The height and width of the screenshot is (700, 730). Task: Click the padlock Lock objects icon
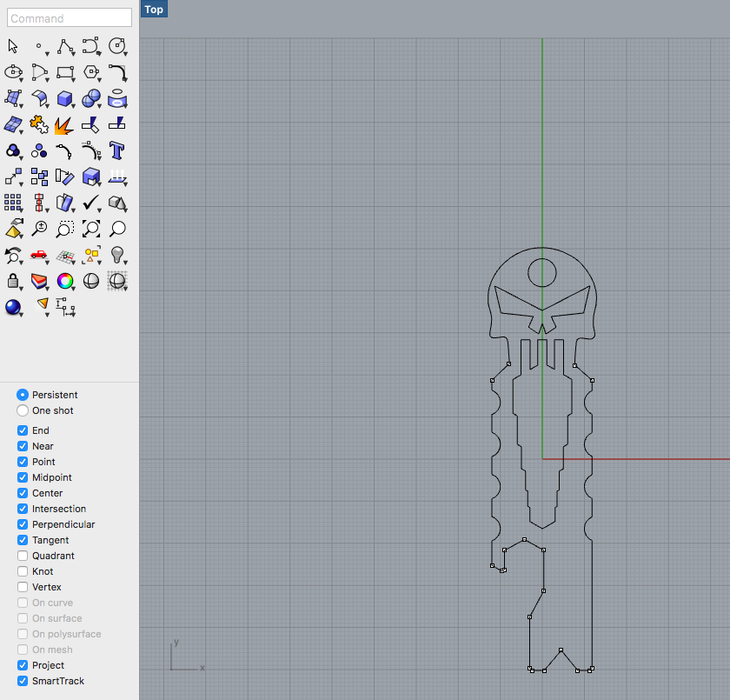click(x=13, y=281)
